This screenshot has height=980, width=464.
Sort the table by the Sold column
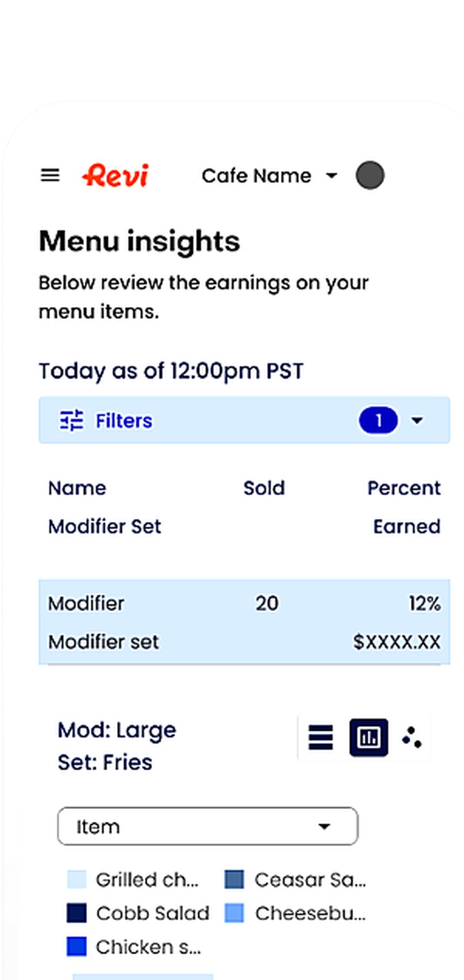coord(264,488)
